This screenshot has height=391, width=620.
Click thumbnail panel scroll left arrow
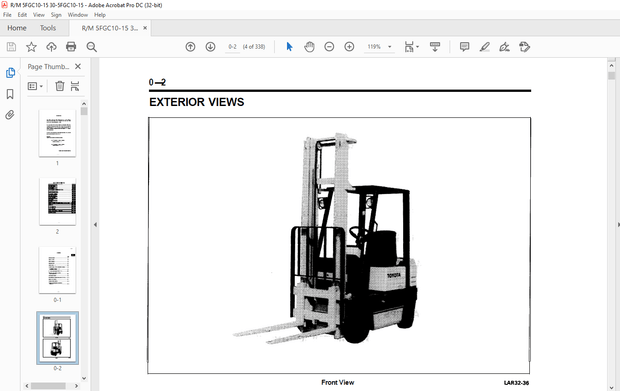[x=27, y=386]
